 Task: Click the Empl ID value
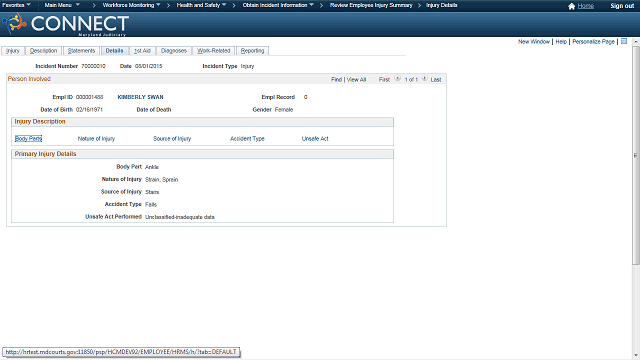pyautogui.click(x=89, y=97)
